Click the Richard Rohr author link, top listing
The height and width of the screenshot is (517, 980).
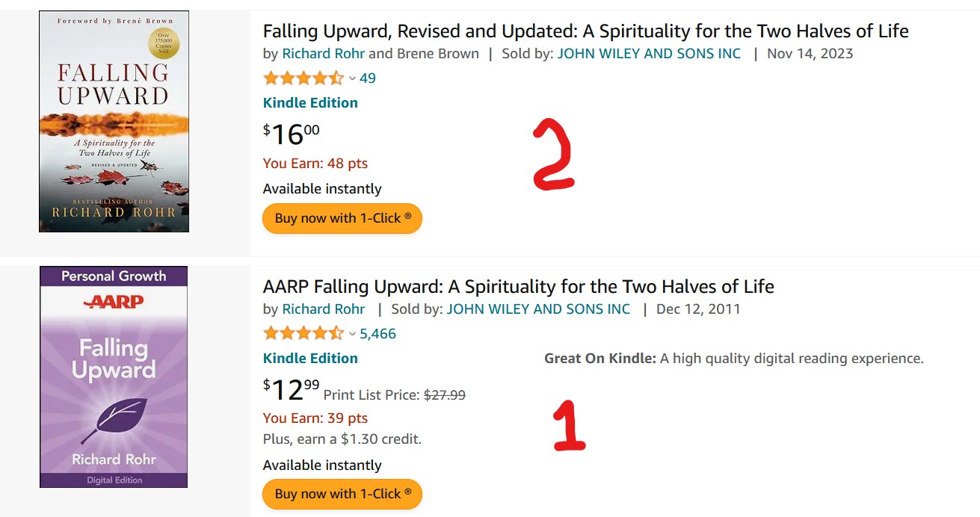pos(323,53)
